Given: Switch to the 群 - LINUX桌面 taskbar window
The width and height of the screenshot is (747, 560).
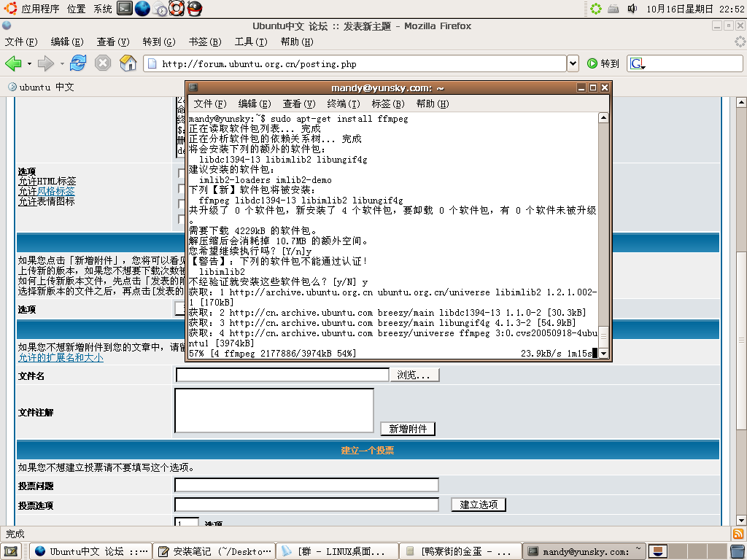Looking at the screenshot, I should [x=337, y=551].
